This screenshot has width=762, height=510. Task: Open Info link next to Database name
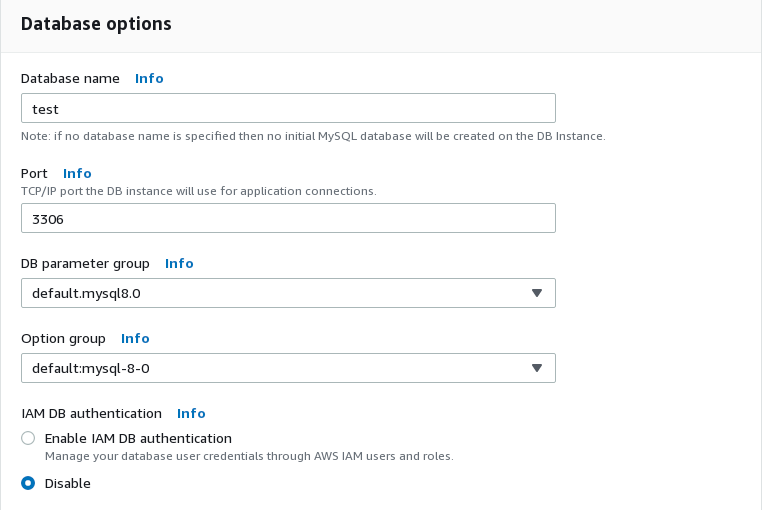pos(149,78)
